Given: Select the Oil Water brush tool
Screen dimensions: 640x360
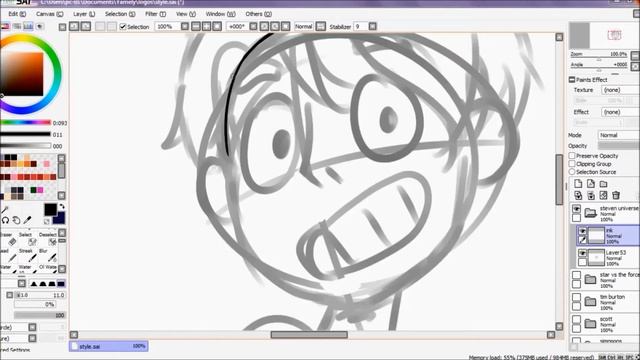Looking at the screenshot, I should pyautogui.click(x=48, y=269).
